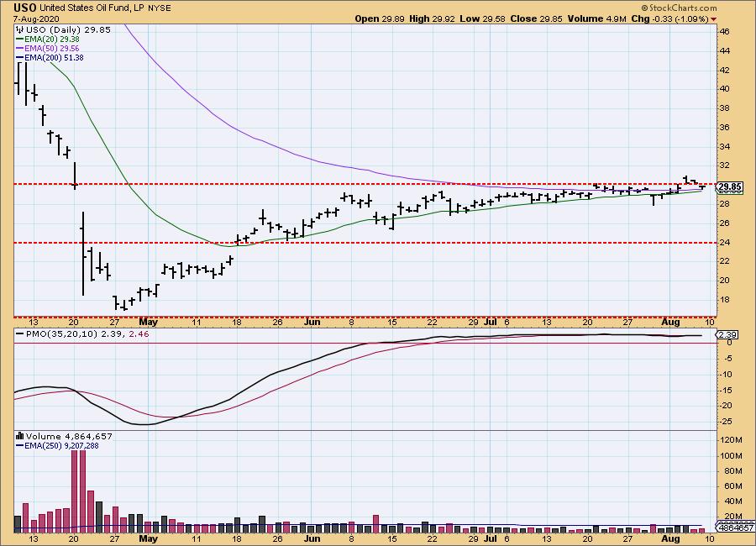This screenshot has width=756, height=546.
Task: Click the Low 29.58 value
Action: pos(483,18)
